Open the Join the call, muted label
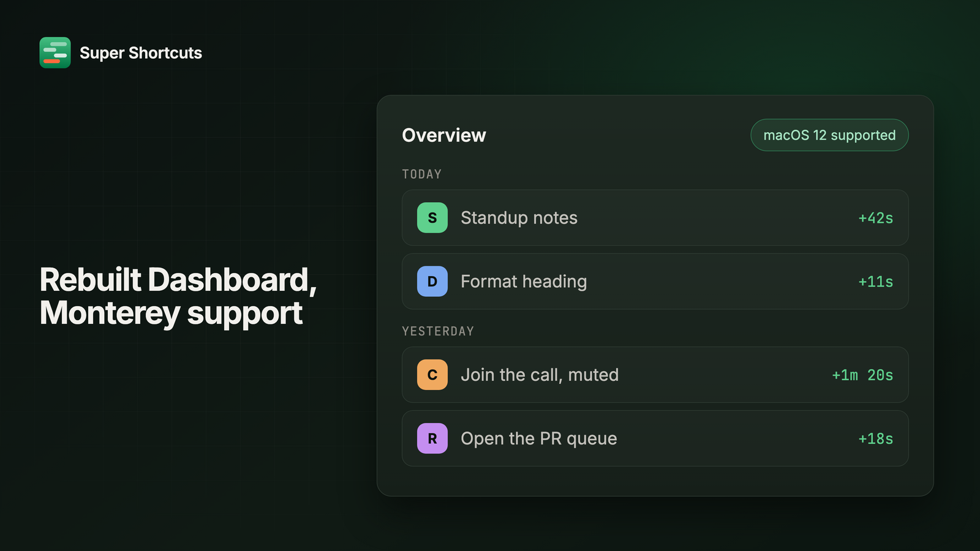 [540, 375]
